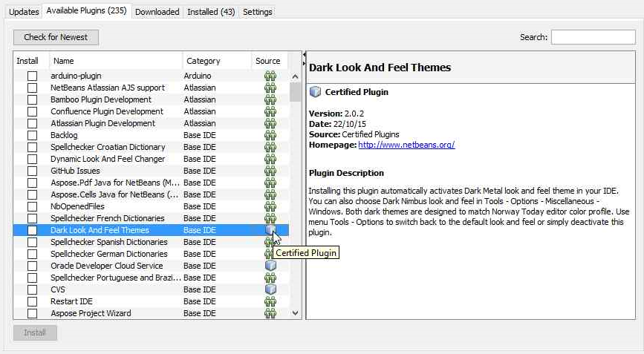Focus the plugin Search field
This screenshot has height=354, width=644.
593,37
